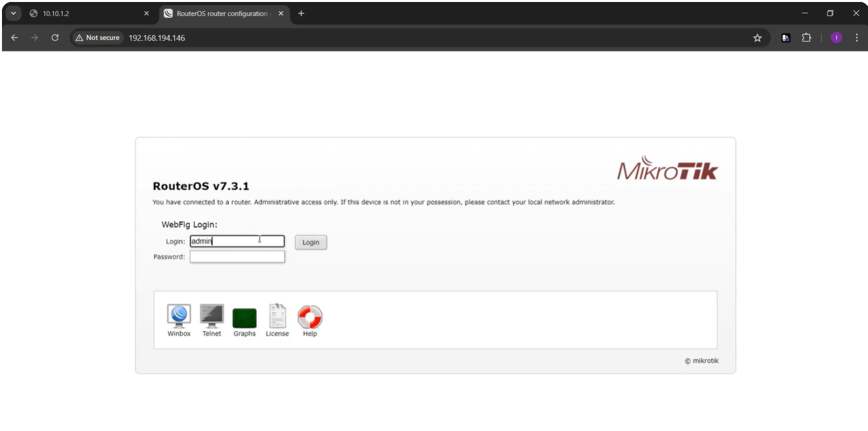Open a new browser tab

301,13
